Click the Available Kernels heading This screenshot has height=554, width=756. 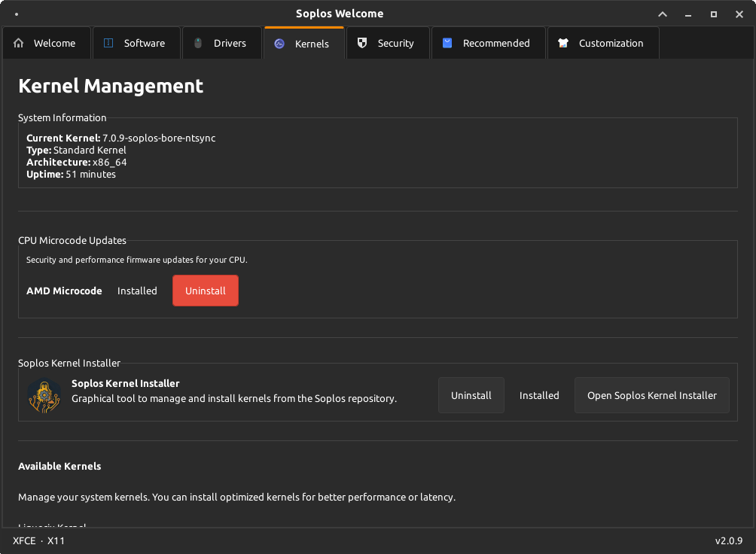[59, 466]
